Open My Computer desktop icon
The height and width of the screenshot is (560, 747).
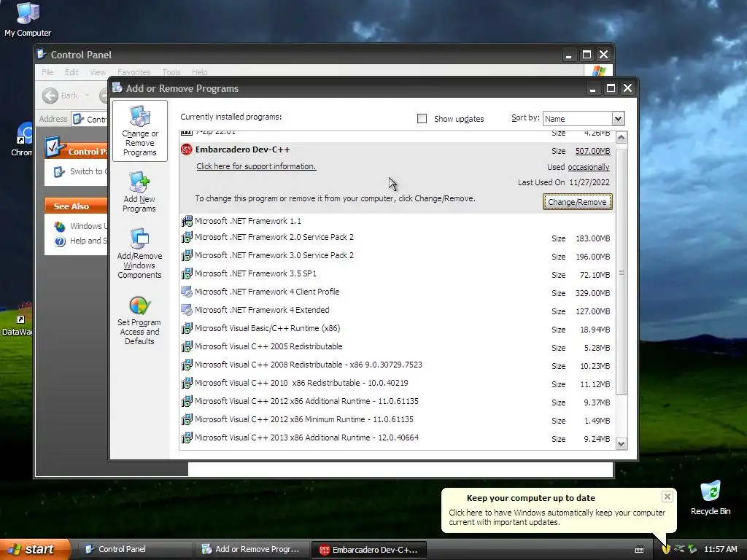click(28, 20)
